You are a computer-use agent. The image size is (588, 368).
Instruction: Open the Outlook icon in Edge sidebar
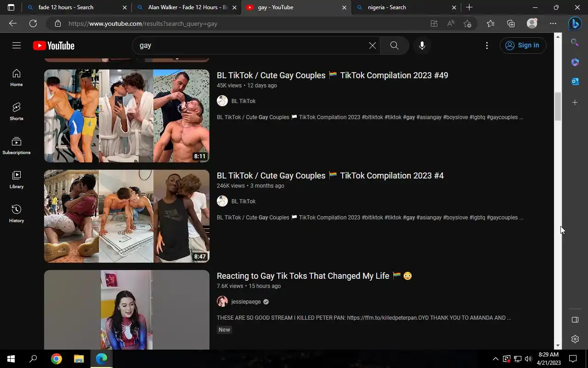575,81
